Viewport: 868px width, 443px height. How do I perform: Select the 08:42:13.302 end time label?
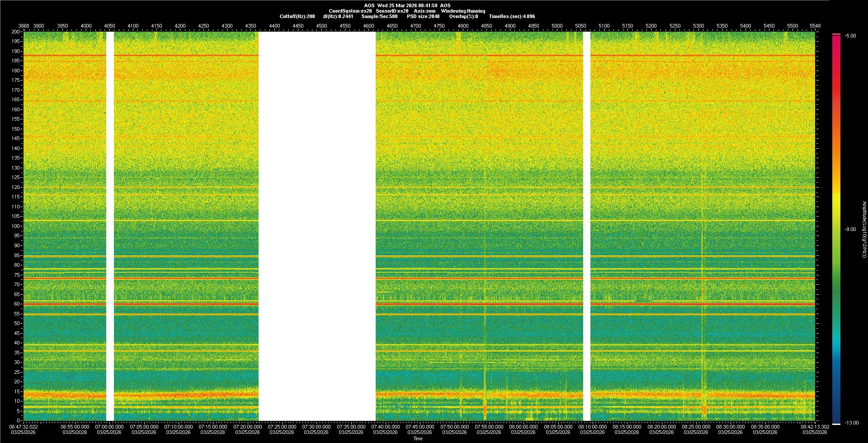(x=815, y=426)
